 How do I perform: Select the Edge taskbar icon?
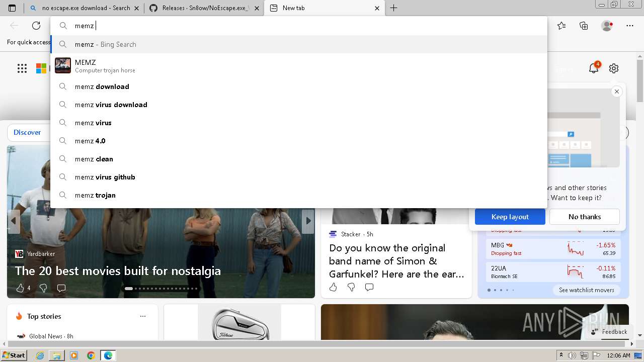(x=108, y=355)
